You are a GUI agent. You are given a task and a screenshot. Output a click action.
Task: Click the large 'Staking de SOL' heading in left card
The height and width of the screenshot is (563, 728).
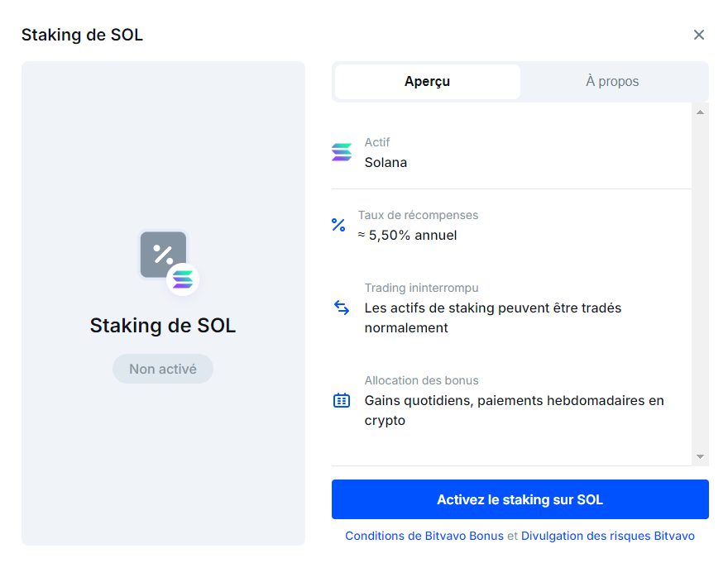tap(163, 326)
